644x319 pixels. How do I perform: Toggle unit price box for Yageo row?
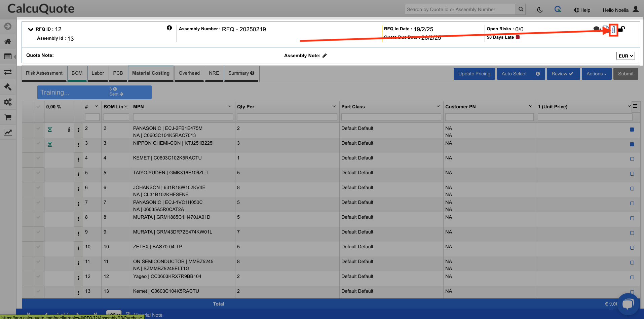click(x=632, y=278)
